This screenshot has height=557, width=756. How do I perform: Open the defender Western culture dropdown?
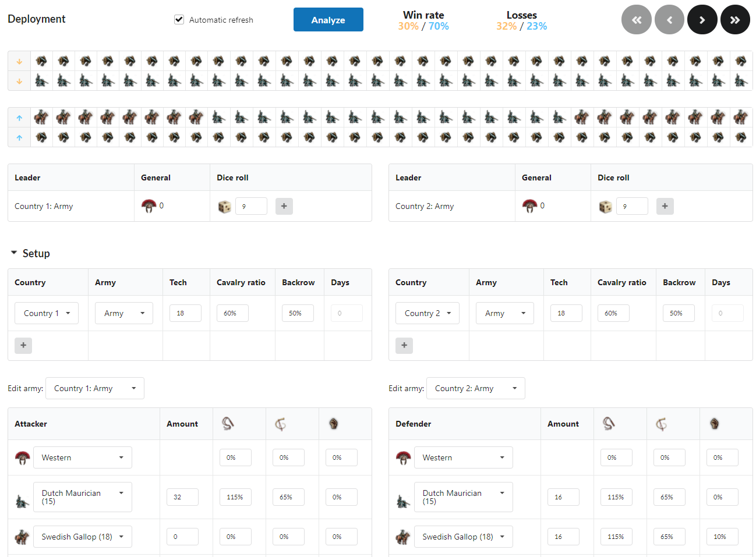tap(463, 457)
